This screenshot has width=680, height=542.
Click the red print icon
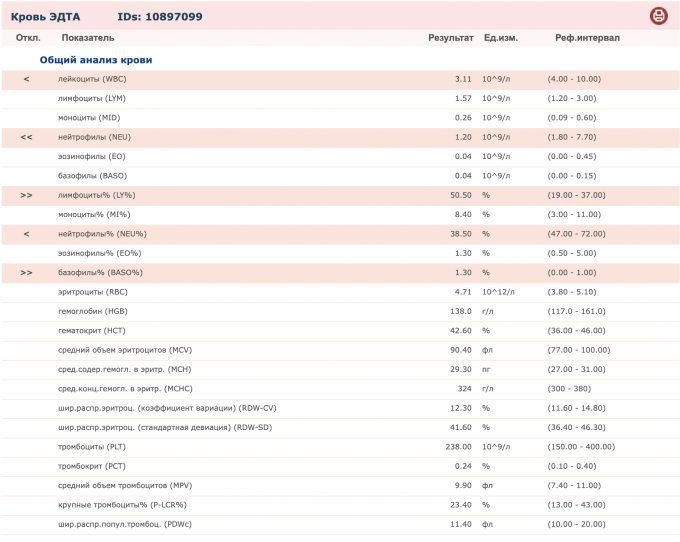(658, 15)
